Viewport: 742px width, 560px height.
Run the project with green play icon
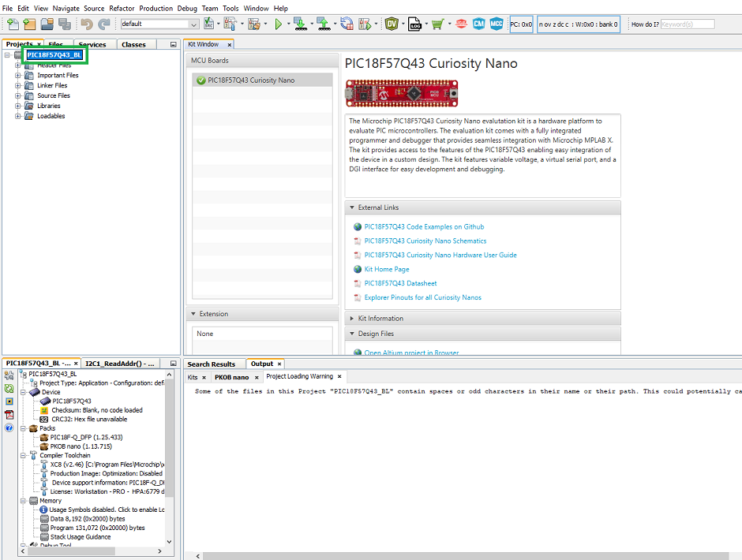tap(278, 24)
